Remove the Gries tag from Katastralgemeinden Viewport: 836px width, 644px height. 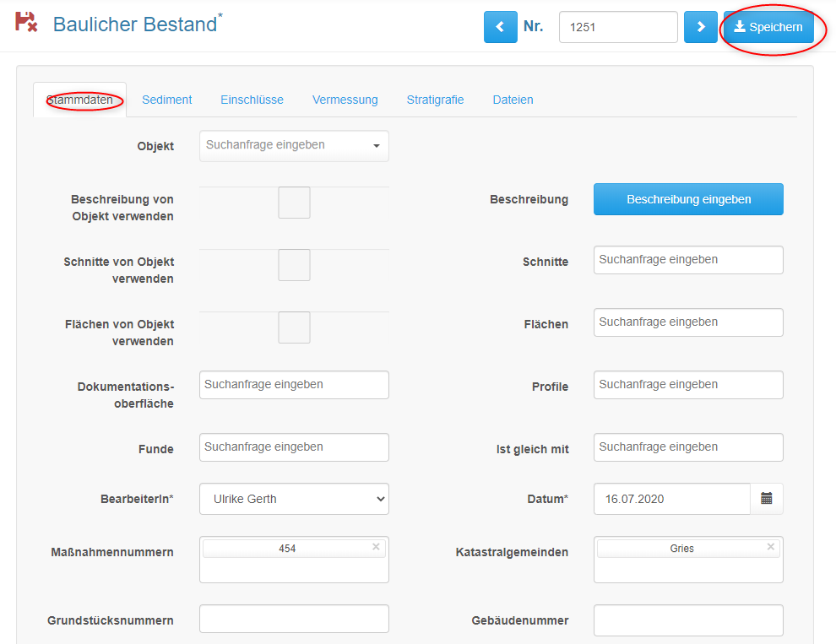770,546
